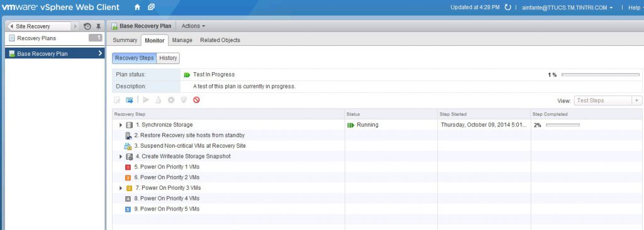Click the red Priority 1 badge icon
This screenshot has height=230, width=644.
point(128,167)
